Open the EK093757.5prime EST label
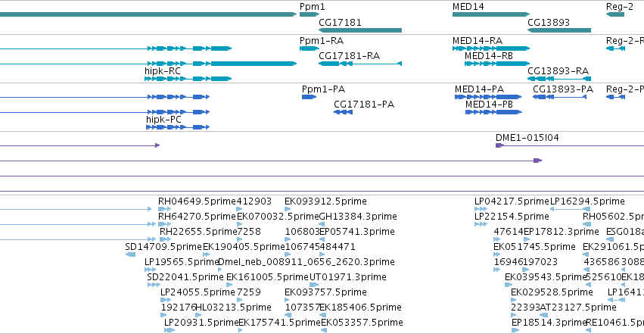 pos(325,292)
